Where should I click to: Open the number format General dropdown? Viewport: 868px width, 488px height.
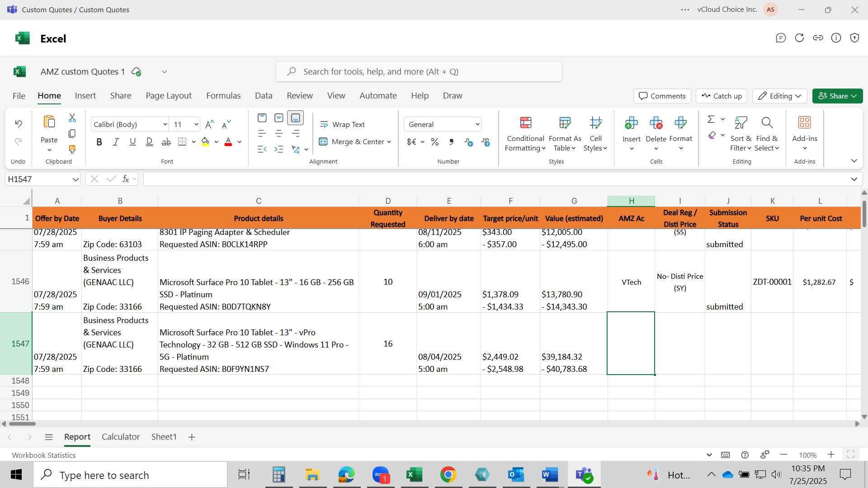[443, 124]
